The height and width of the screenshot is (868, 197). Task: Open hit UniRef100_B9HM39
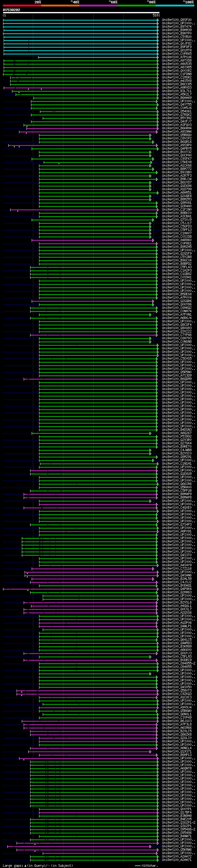click(177, 30)
